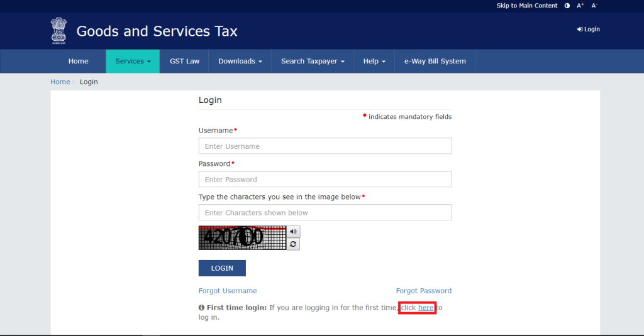
Task: Play audio captcha speaker icon
Action: tap(293, 231)
